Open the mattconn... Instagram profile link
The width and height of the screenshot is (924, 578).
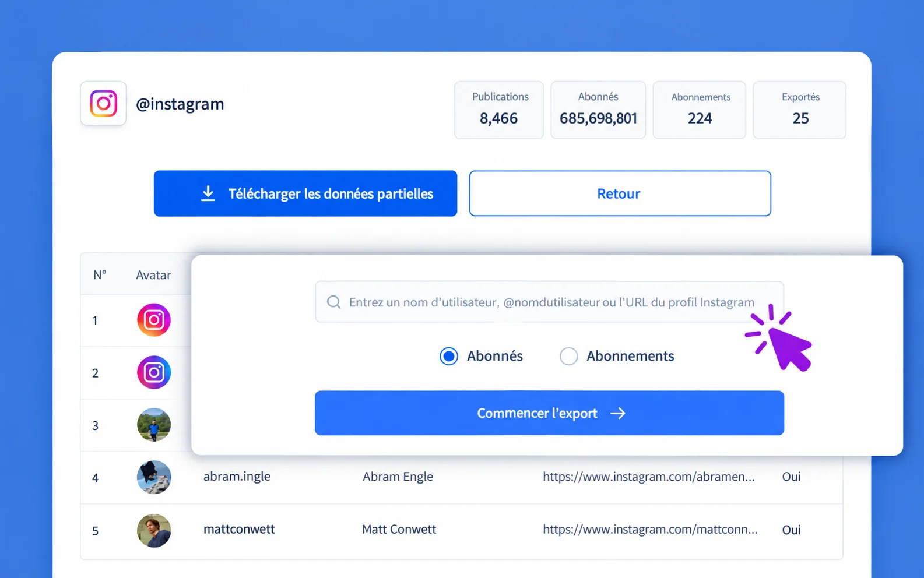(650, 529)
